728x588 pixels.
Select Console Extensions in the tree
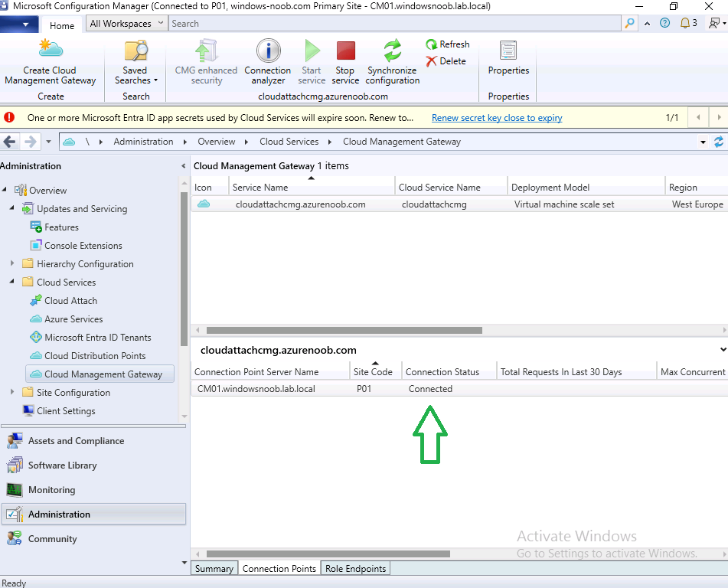point(83,245)
